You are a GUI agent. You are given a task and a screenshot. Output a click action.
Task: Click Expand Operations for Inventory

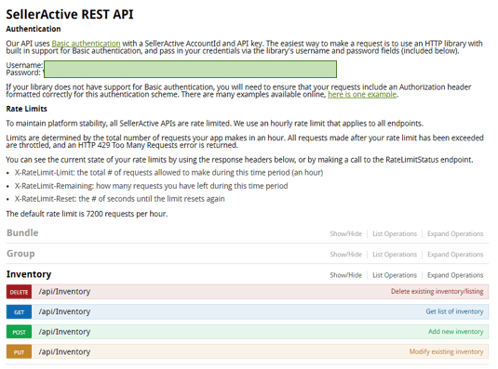coord(455,275)
